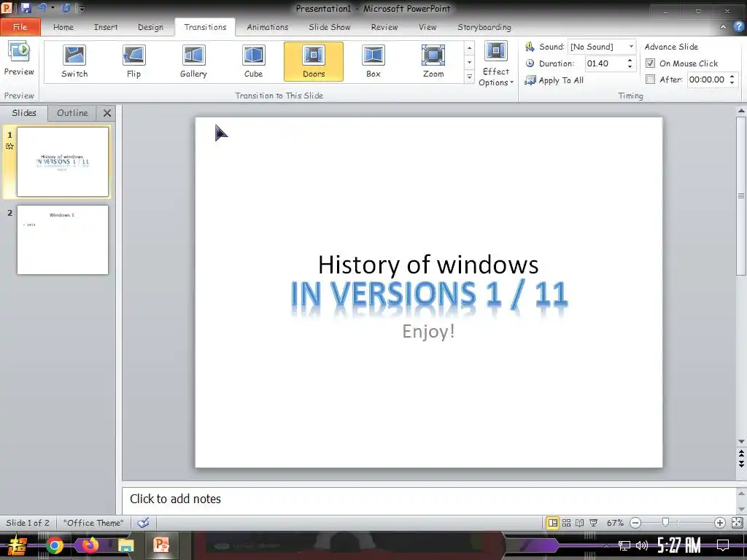This screenshot has width=747, height=560.
Task: Open Customize Quick Access Toolbar dropdown
Action: click(82, 8)
